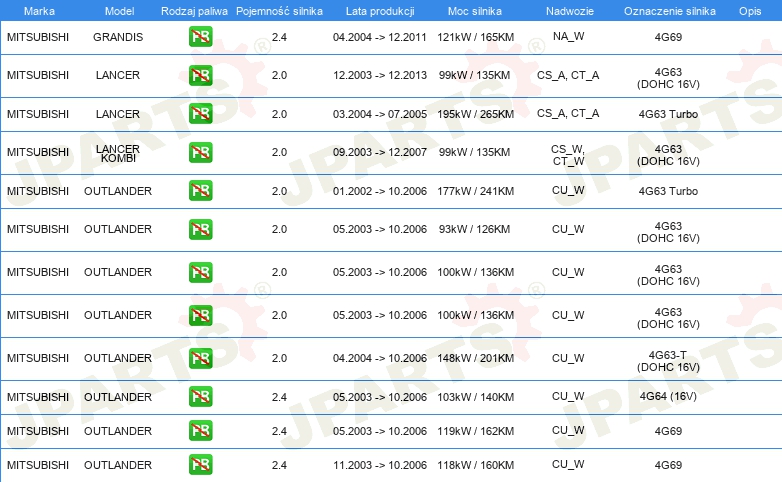Click the power value 121kW / 165KM
The height and width of the screenshot is (482, 782).
pyautogui.click(x=475, y=37)
